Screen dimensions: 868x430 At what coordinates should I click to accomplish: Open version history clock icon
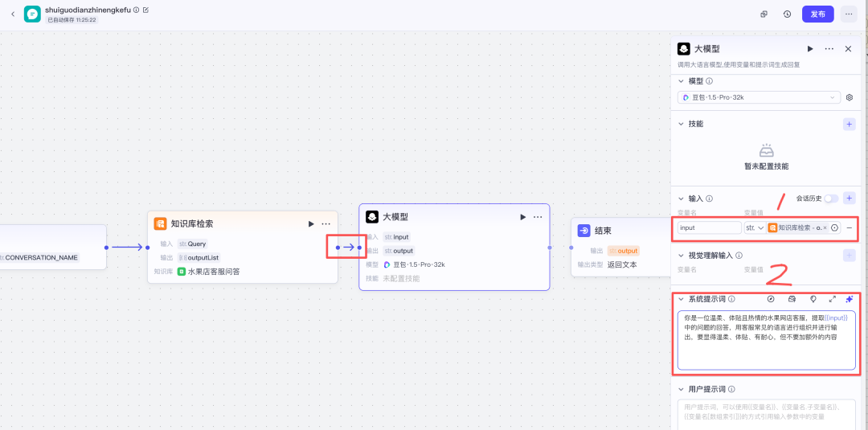click(x=787, y=14)
